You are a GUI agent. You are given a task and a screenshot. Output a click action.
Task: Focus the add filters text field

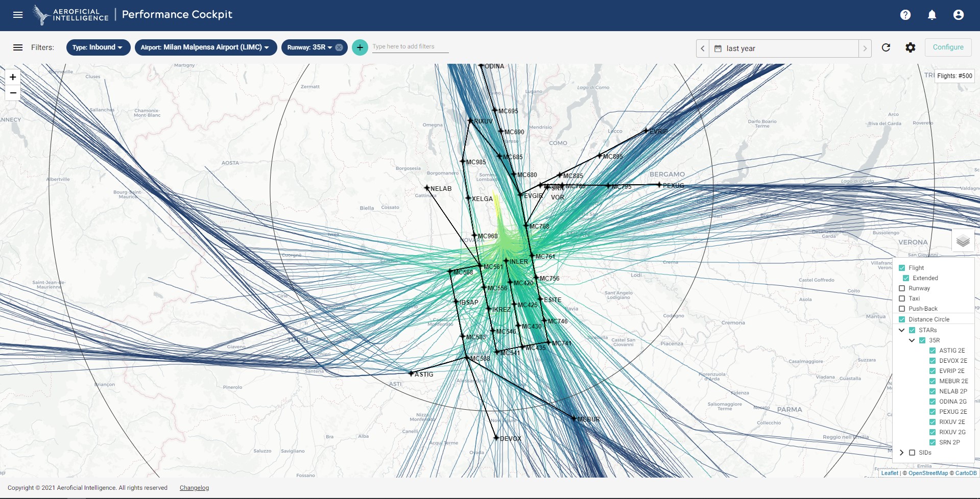(410, 47)
